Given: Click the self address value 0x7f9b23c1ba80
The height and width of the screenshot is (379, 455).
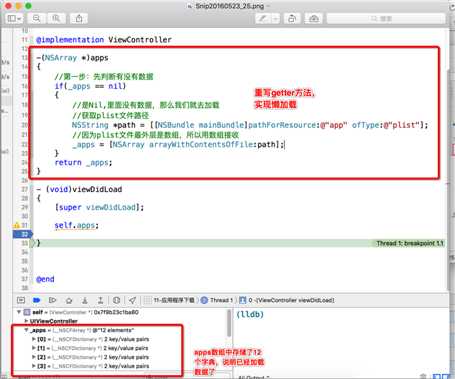Looking at the screenshot, I should tap(116, 312).
